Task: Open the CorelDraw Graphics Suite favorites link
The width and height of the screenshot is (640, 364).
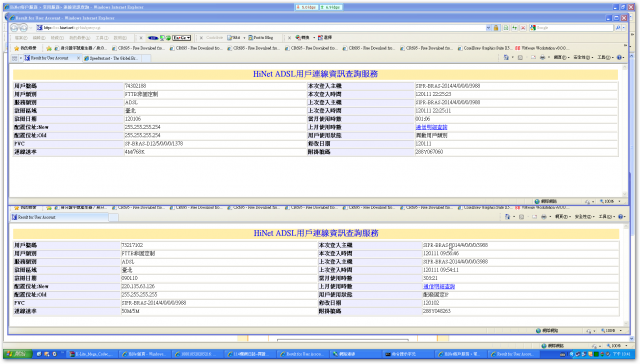Action: [485, 48]
